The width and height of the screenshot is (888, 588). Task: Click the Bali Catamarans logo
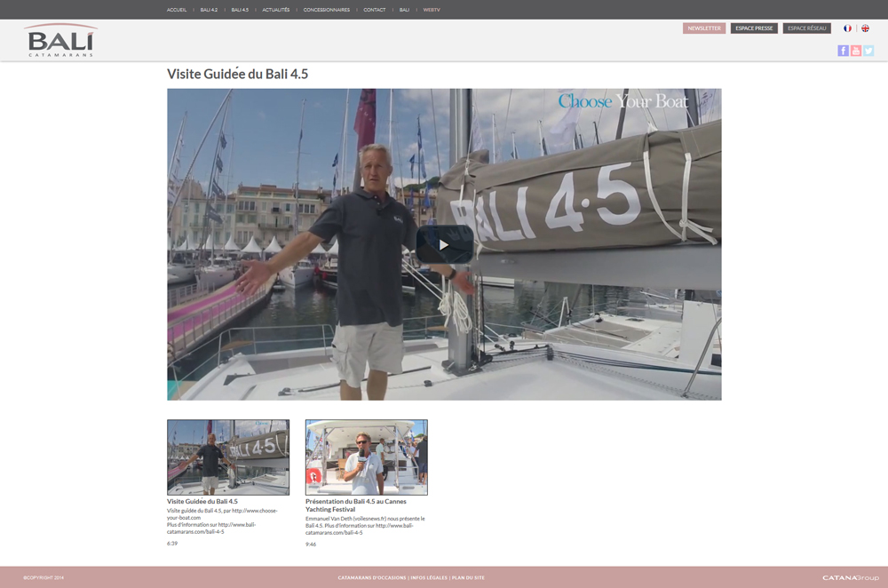pyautogui.click(x=60, y=40)
